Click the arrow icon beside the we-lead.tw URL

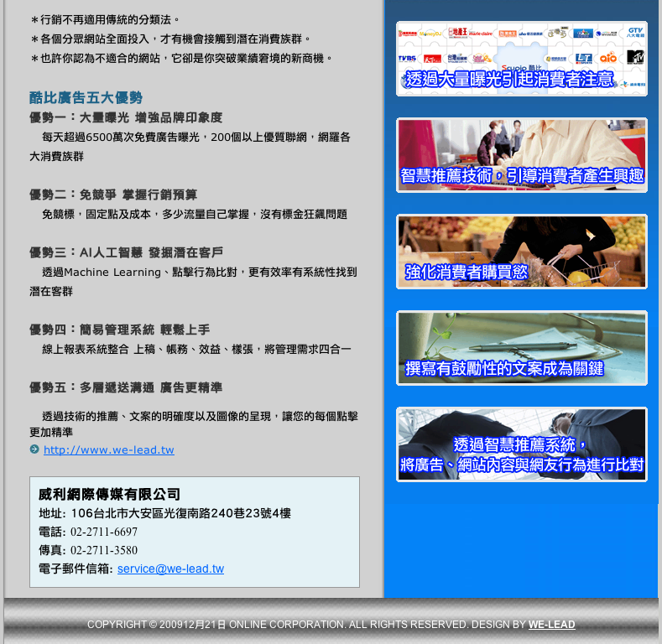pyautogui.click(x=34, y=449)
